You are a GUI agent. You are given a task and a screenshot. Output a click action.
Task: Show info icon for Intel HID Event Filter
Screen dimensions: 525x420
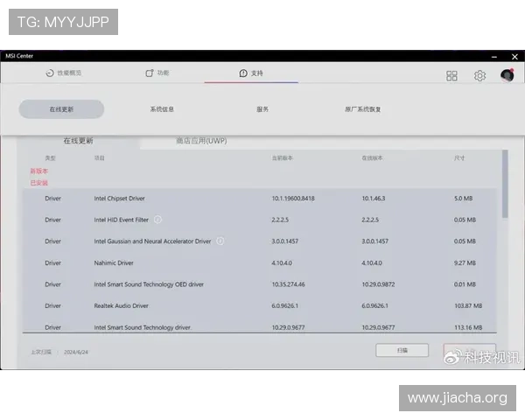point(157,220)
